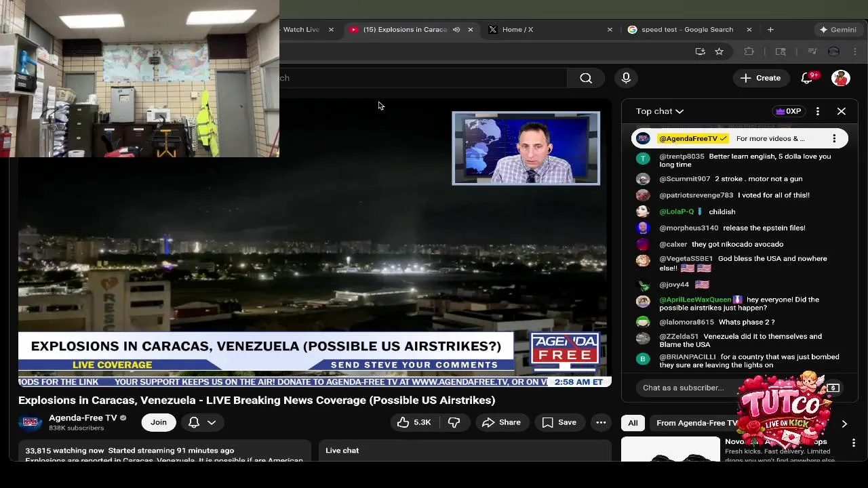
Task: Open the Novo ad thumbnail
Action: [671, 450]
